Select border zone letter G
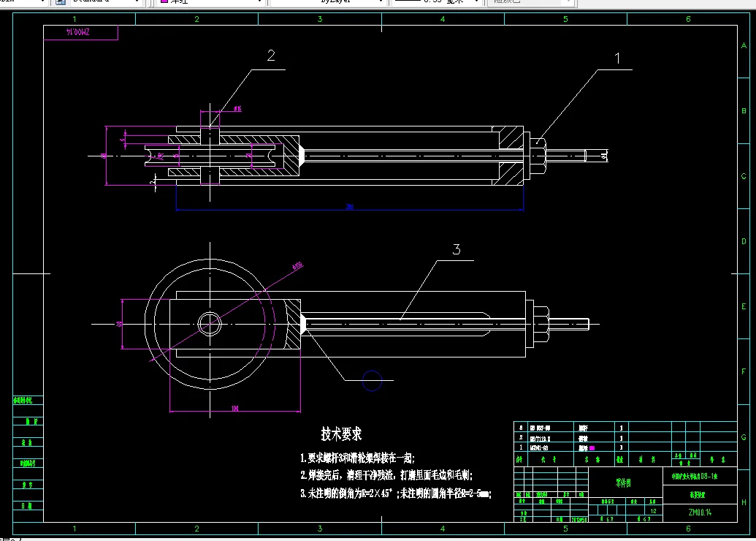 tap(744, 437)
